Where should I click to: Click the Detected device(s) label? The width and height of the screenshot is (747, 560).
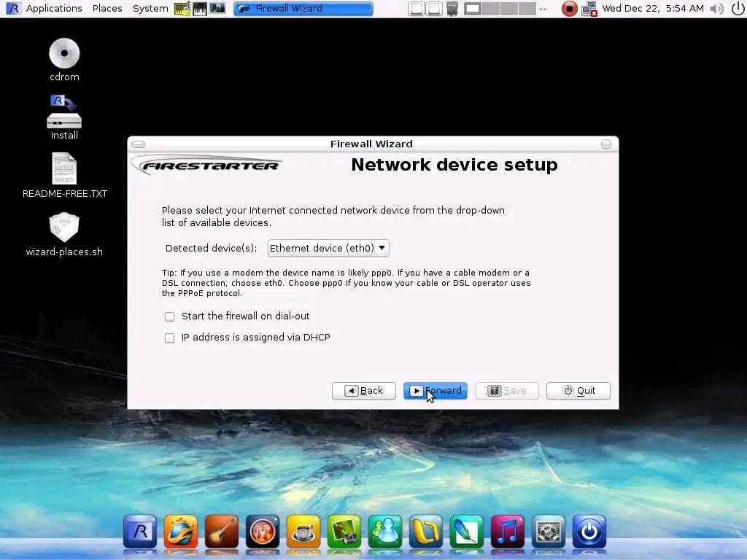[x=211, y=248]
